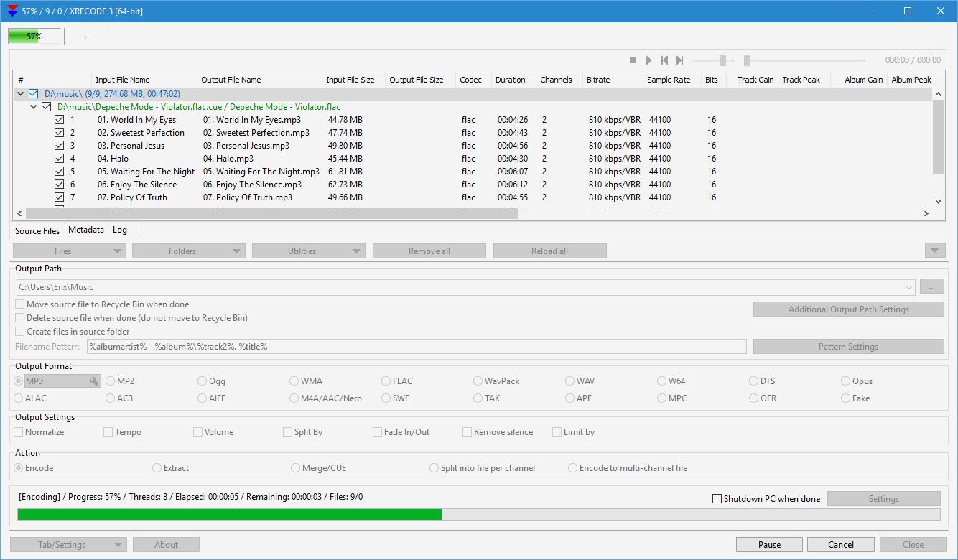958x560 pixels.
Task: Pause the current encoding
Action: tap(769, 544)
